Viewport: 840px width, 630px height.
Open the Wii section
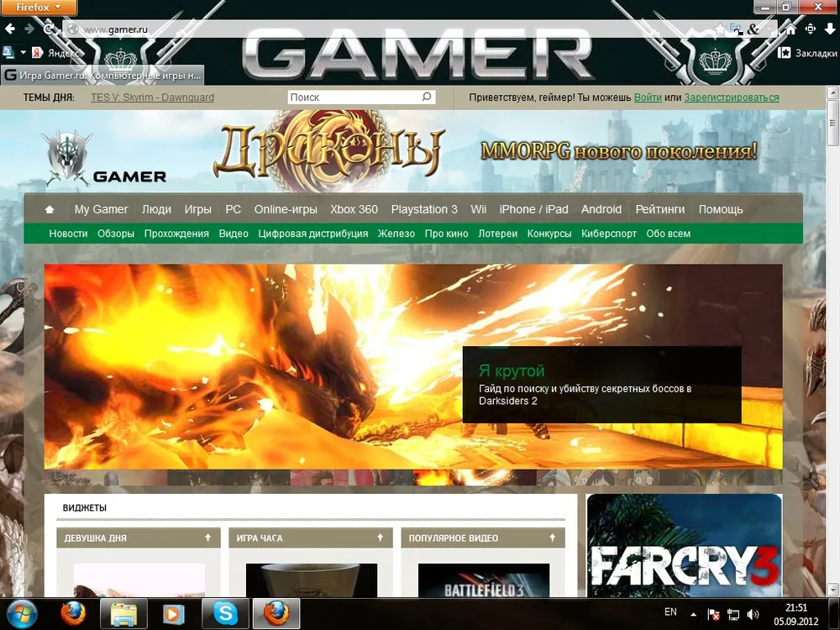pos(479,209)
